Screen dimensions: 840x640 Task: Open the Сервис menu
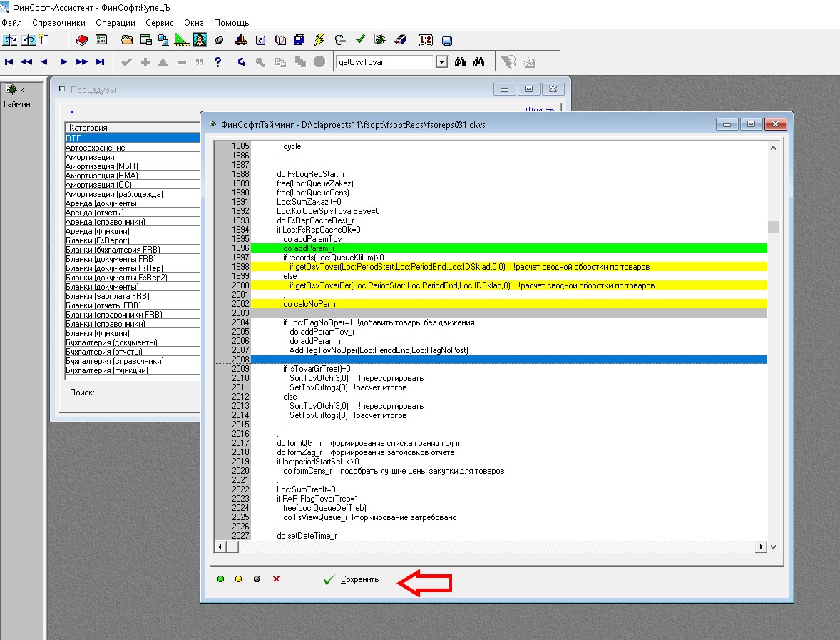tap(159, 23)
